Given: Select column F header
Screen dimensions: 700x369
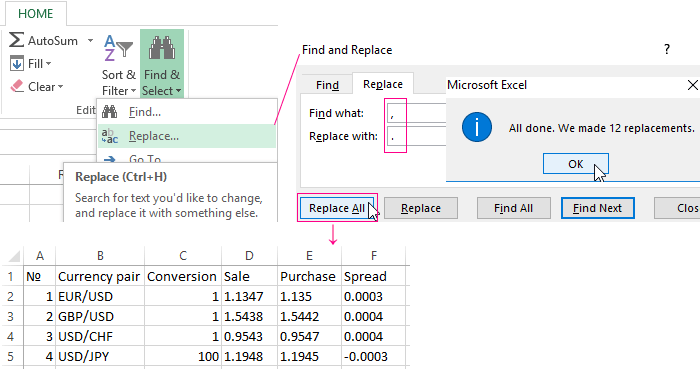Looking at the screenshot, I should tap(374, 256).
